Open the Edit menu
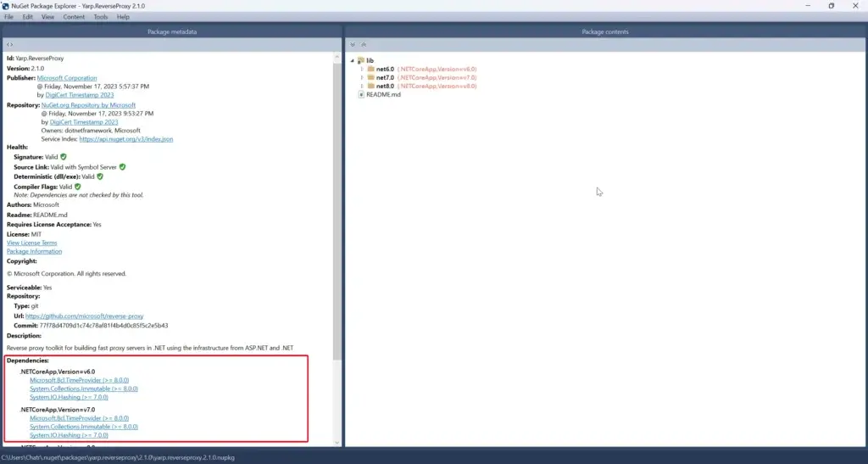 tap(28, 17)
